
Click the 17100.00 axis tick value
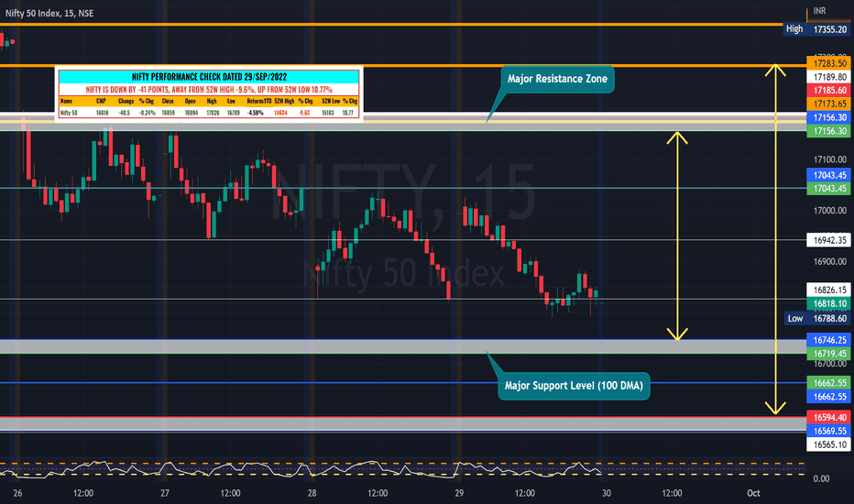(x=830, y=159)
